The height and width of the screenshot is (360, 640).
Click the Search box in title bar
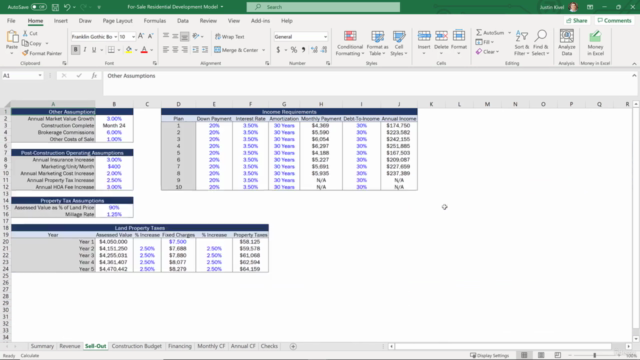[323, 7]
